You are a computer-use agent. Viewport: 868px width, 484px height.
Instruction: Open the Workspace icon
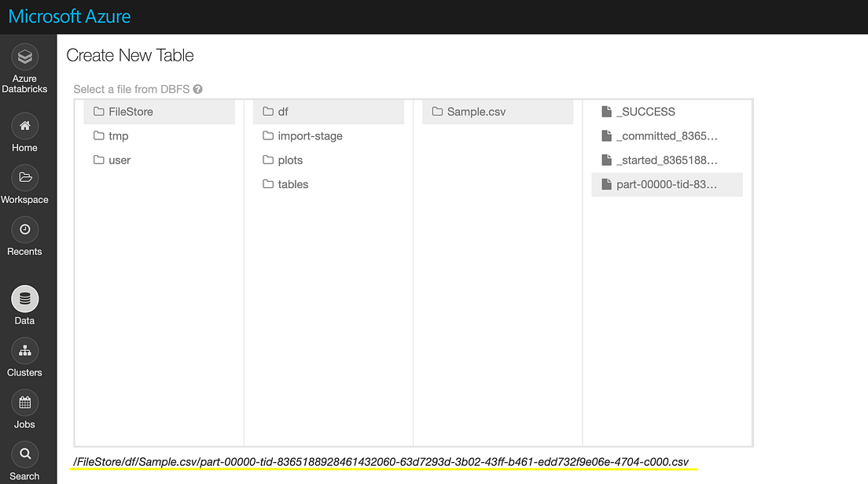24,178
